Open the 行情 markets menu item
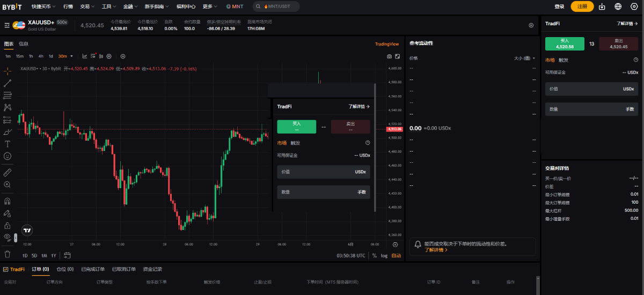644x295 pixels. click(x=68, y=6)
